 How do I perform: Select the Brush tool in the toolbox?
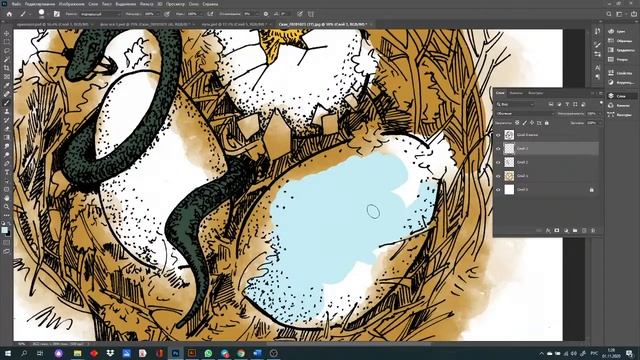(7, 102)
